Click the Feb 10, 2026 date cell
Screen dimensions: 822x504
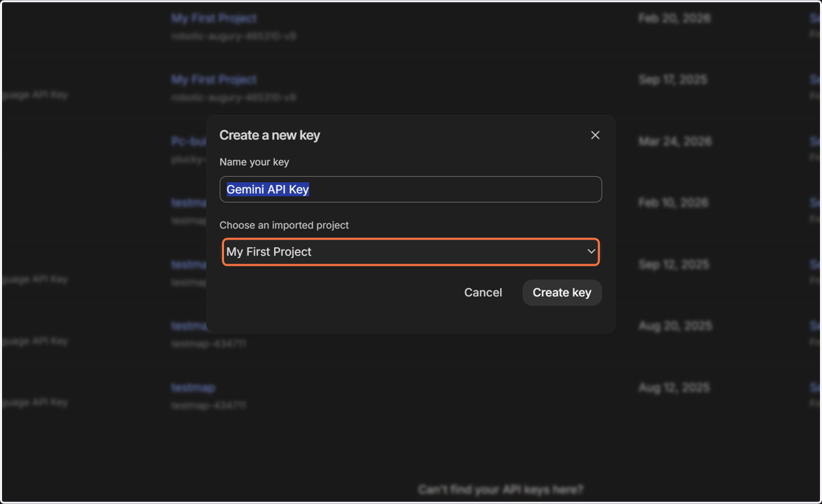(674, 203)
